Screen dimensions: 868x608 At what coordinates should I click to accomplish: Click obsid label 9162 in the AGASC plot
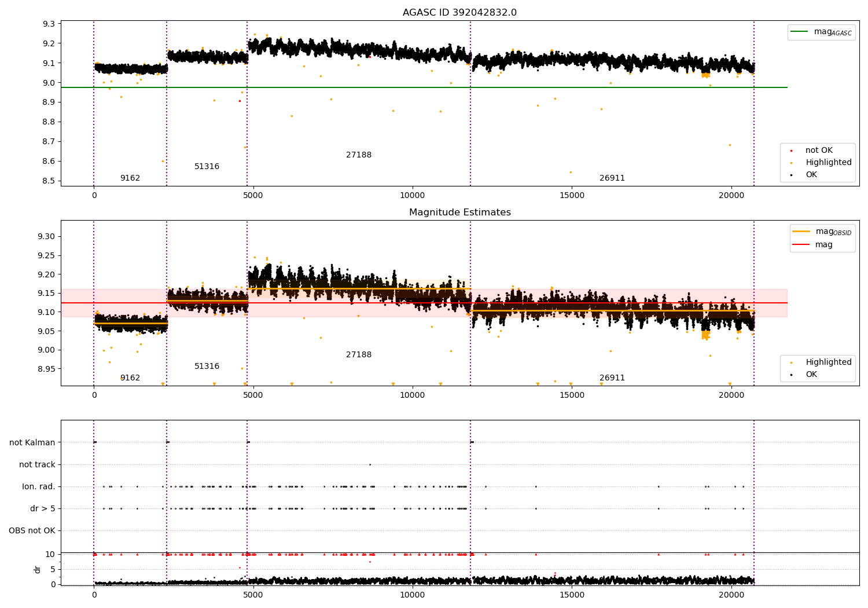(130, 178)
